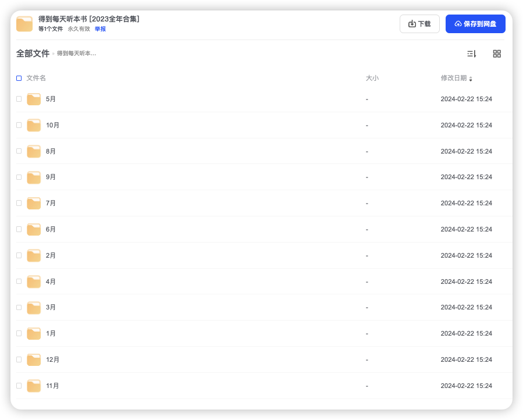Open the 7月 folder icon

(34, 203)
